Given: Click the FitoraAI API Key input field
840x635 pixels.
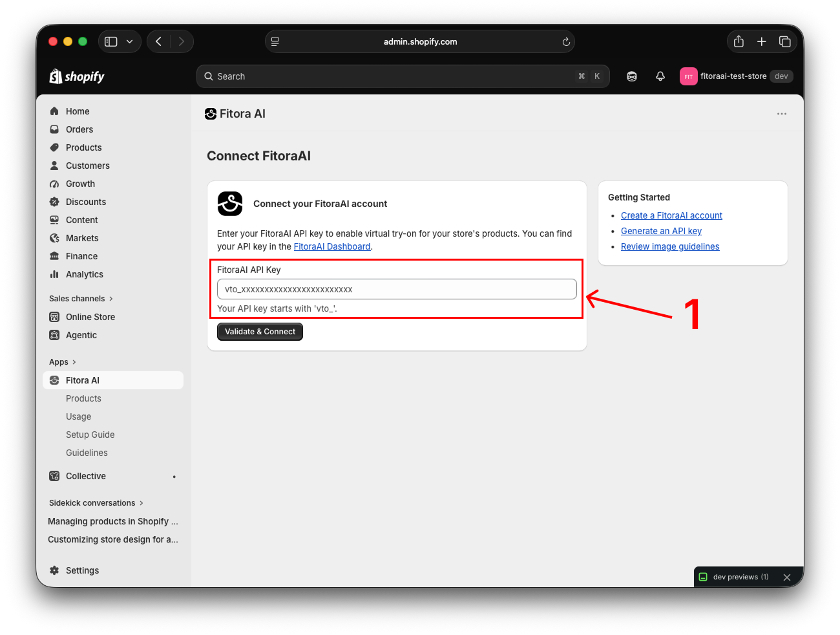Looking at the screenshot, I should [x=397, y=289].
